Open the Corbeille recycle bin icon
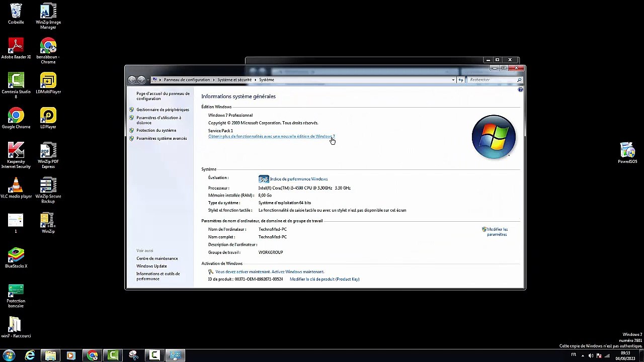Screen dimensions: 644x362 [x=16, y=14]
